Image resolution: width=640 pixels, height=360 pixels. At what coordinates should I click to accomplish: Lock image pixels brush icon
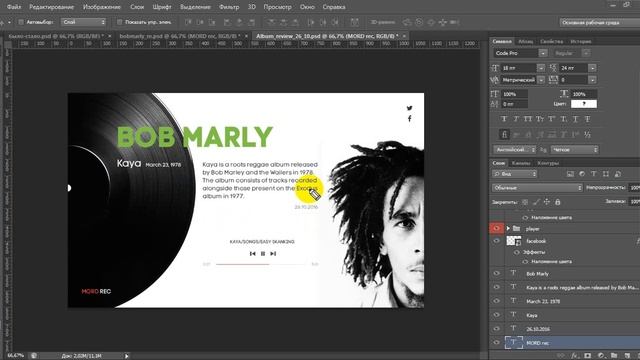[x=536, y=202]
